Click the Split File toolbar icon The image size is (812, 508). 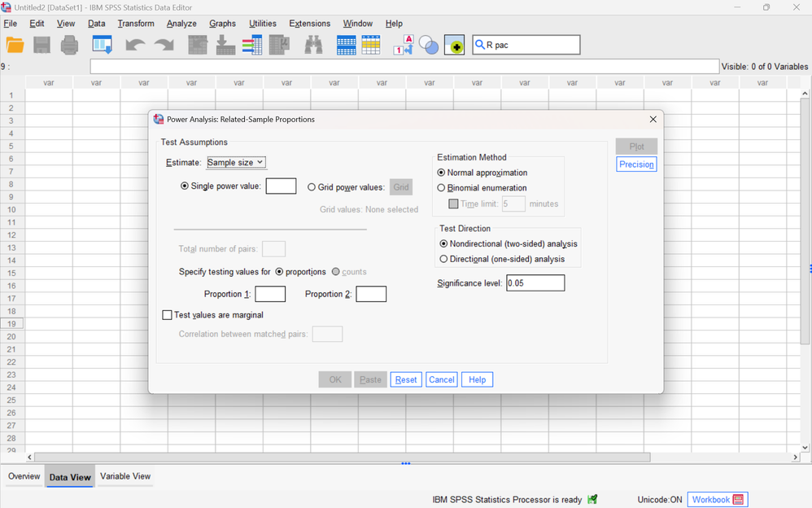pyautogui.click(x=346, y=45)
